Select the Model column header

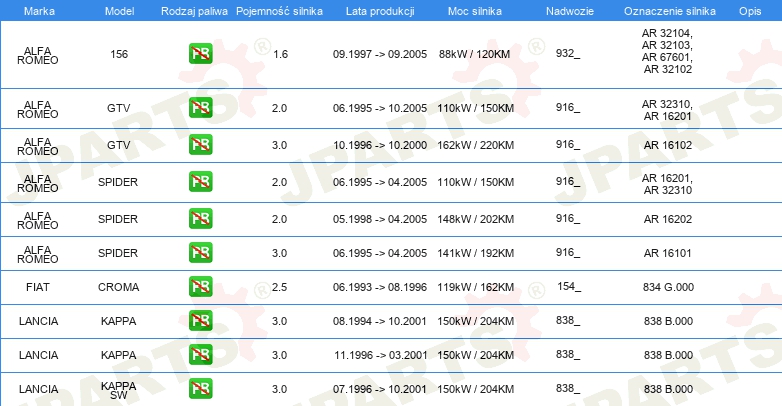point(119,11)
